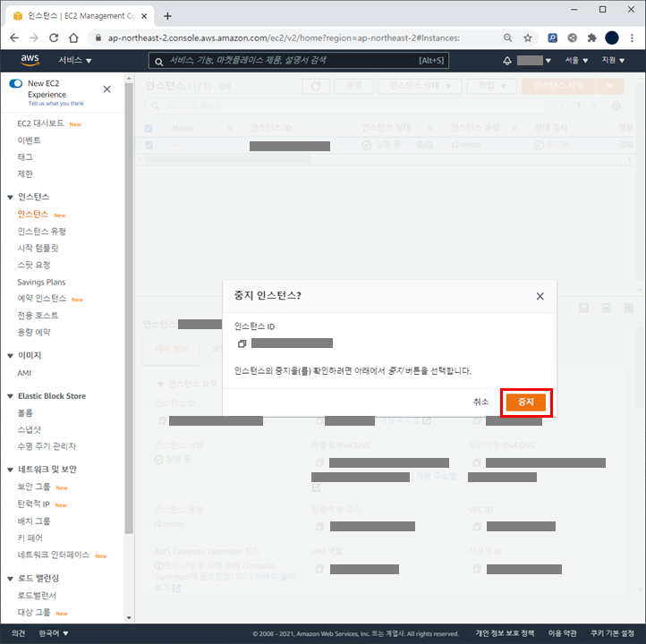The width and height of the screenshot is (646, 644).
Task: Open 수명 주기 관리자 in sidebar
Action: pos(47,446)
